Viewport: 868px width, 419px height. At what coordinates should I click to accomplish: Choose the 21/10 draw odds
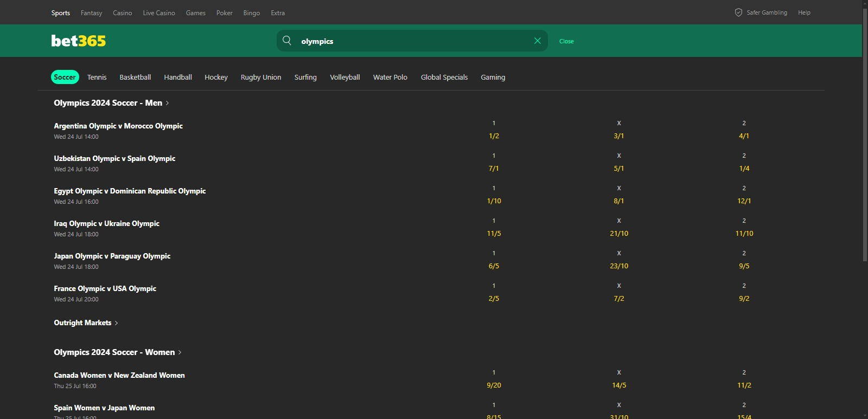(619, 234)
